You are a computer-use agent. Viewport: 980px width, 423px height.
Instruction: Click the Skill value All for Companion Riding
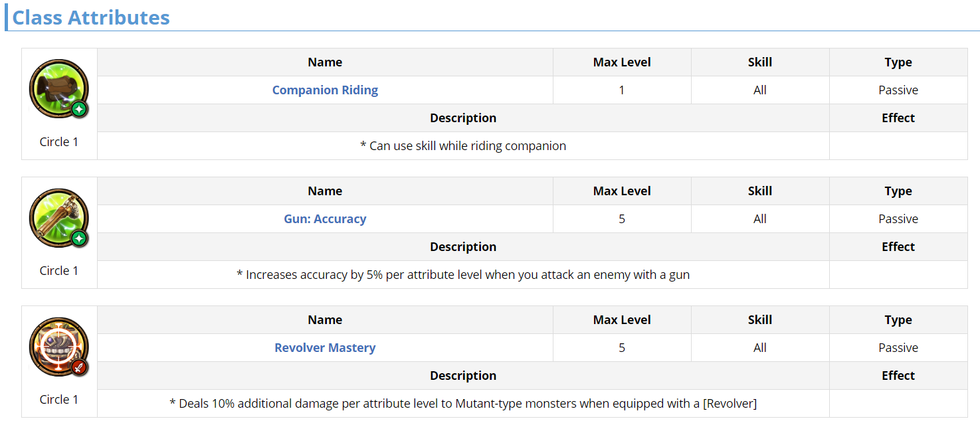point(760,90)
